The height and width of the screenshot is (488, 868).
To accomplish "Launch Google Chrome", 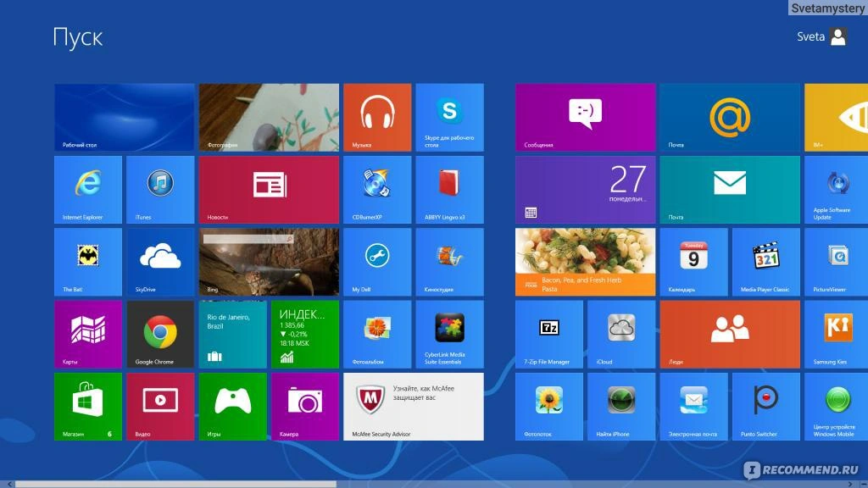I will pyautogui.click(x=159, y=334).
